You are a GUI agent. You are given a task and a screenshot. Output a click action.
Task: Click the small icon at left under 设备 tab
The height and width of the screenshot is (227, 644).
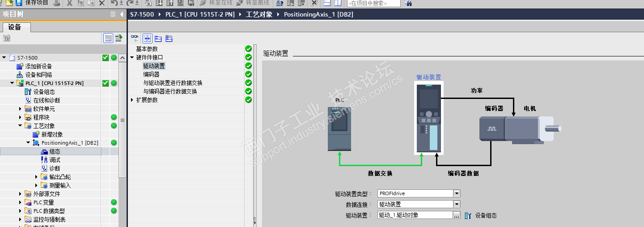[7, 39]
